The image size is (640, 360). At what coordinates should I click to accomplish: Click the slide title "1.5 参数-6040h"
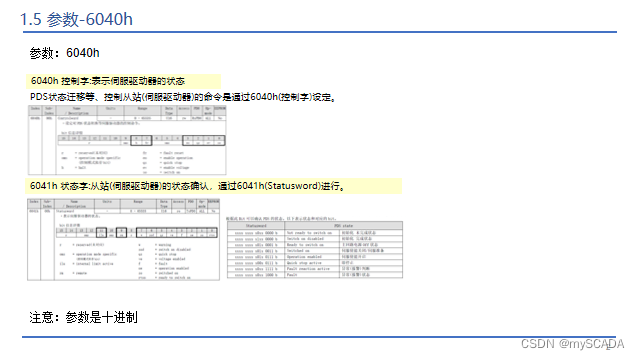point(76,19)
